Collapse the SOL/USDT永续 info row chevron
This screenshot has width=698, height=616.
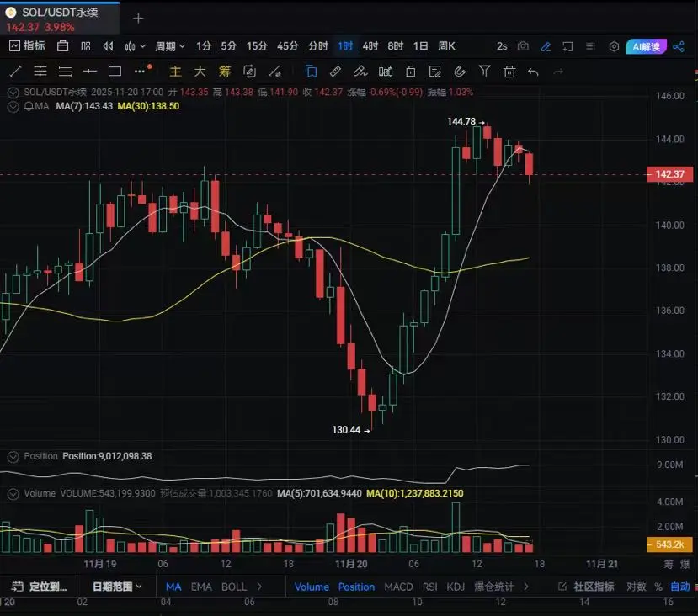pos(13,93)
